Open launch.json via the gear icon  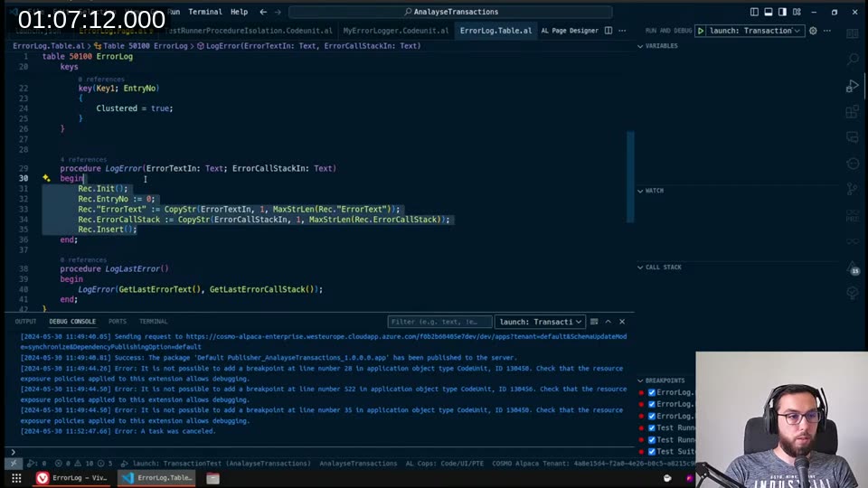pos(813,31)
